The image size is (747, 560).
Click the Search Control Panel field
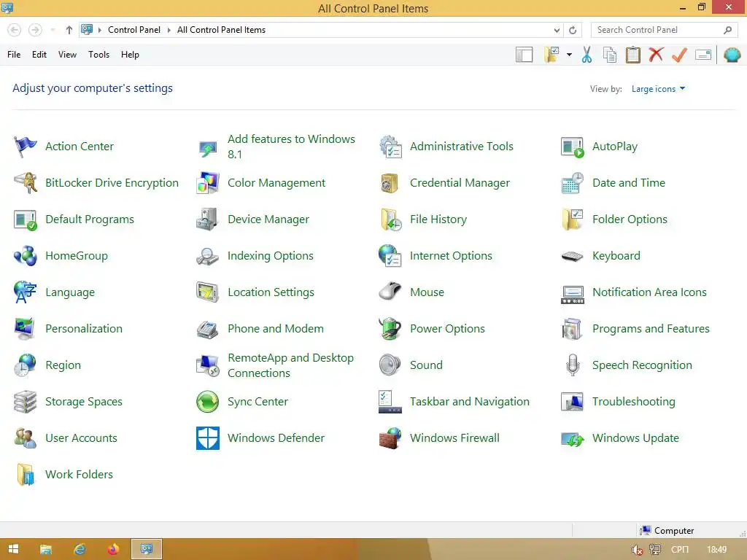pyautogui.click(x=664, y=30)
